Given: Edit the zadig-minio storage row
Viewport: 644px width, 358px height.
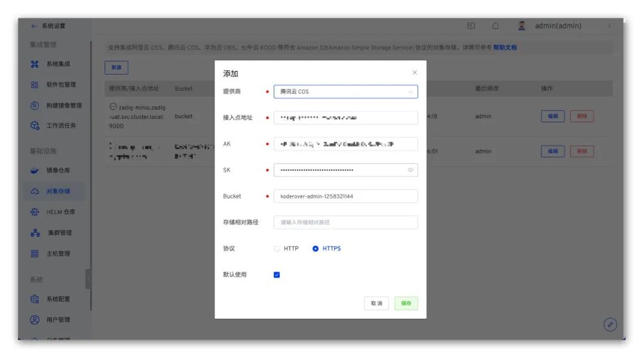Looking at the screenshot, I should (552, 116).
